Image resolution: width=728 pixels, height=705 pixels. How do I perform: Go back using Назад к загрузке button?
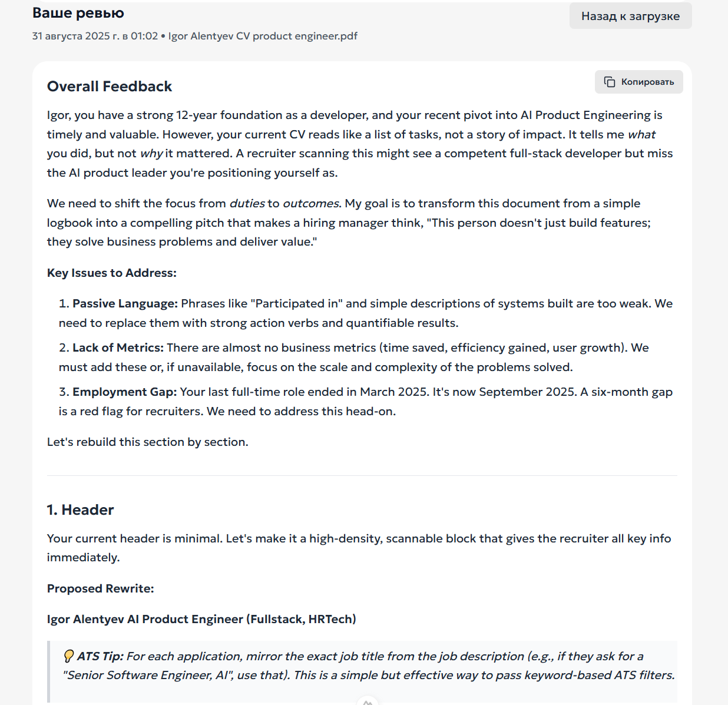coord(630,16)
